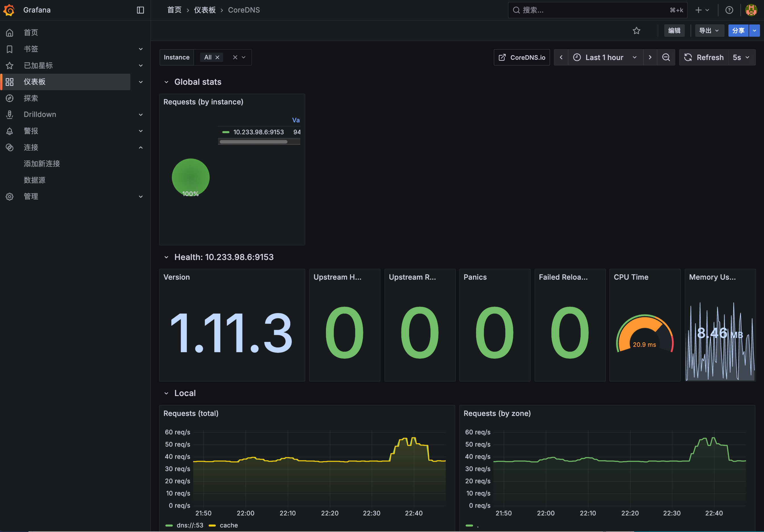Star this dashboard as favorite
The image size is (764, 532).
[636, 31]
